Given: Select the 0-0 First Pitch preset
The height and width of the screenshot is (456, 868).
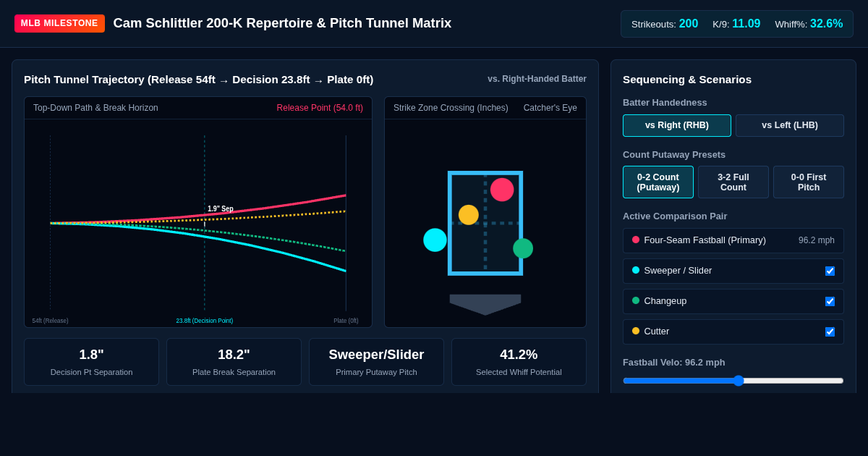Looking at the screenshot, I should coord(809,182).
